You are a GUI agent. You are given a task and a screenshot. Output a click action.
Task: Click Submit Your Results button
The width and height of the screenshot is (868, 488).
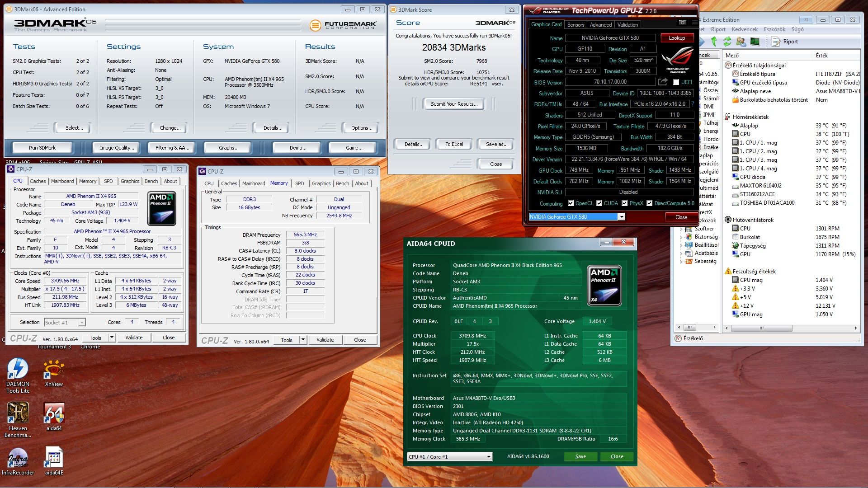pyautogui.click(x=454, y=104)
